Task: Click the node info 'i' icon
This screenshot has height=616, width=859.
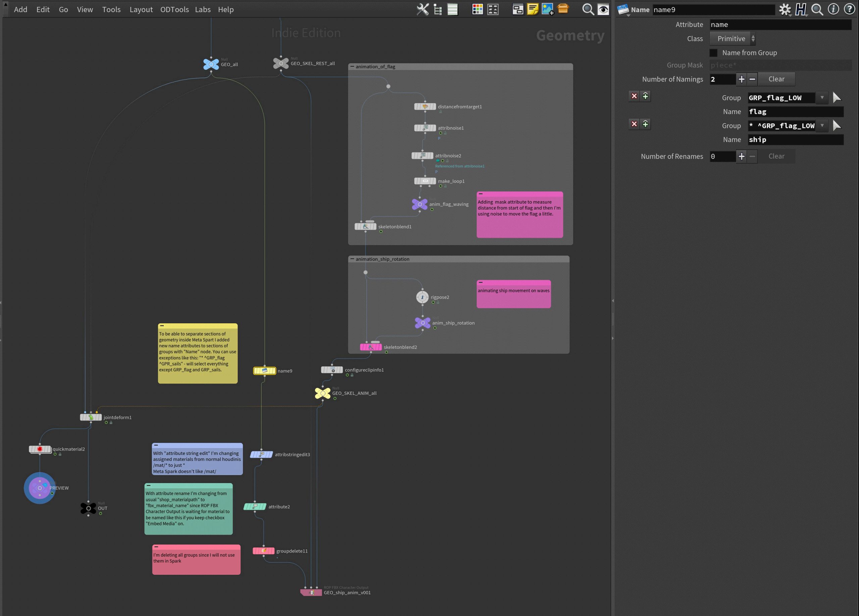Action: 833,9
